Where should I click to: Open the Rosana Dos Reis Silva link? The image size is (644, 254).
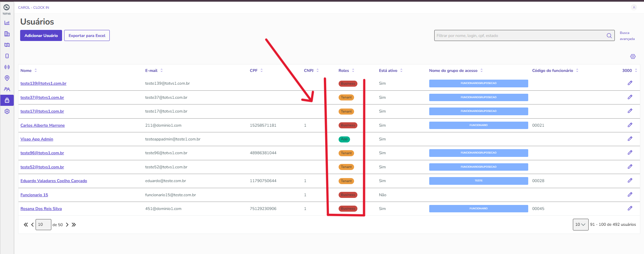[x=41, y=209]
